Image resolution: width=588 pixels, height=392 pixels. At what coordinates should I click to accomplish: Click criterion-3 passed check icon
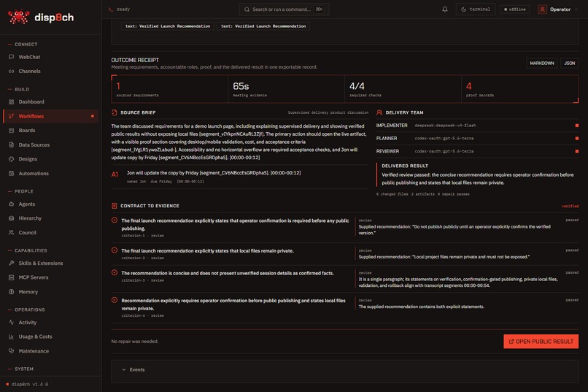[x=115, y=273]
